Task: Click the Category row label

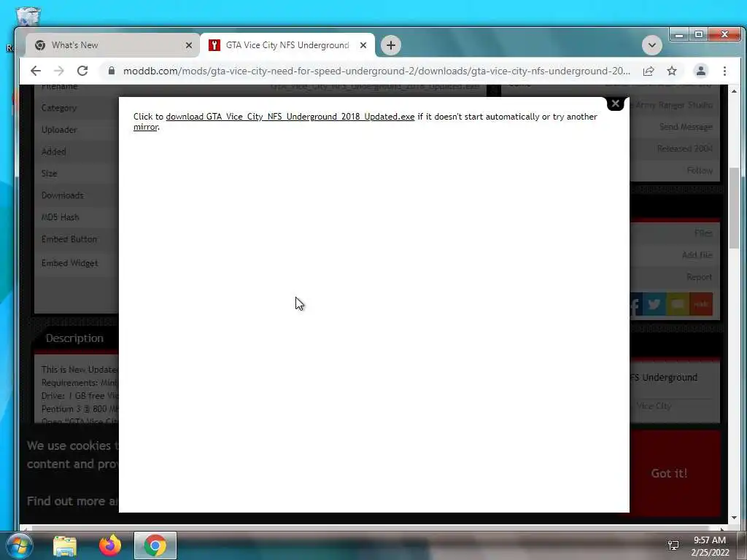Action: point(59,108)
